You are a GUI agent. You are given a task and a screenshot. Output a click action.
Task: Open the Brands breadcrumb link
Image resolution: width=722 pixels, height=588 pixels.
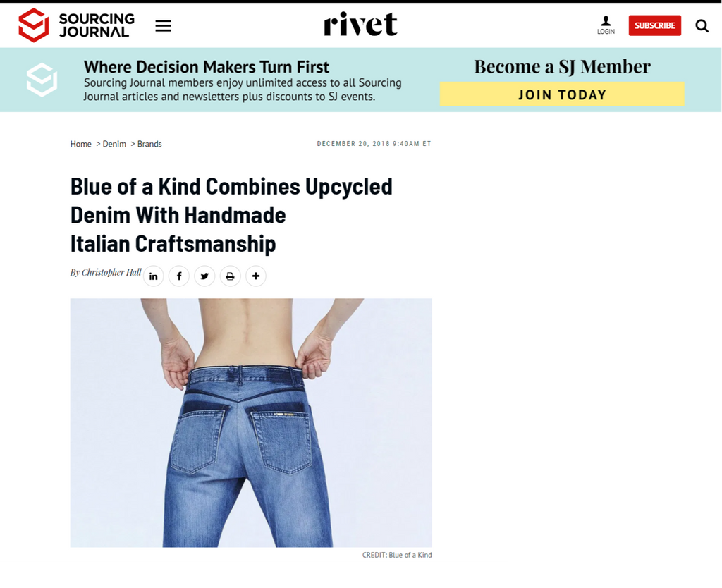149,144
